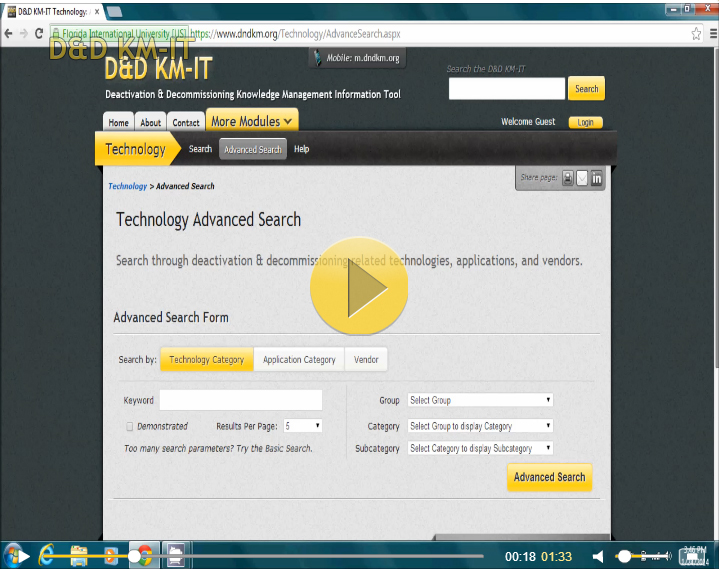
Task: Expand the More Modules dropdown
Action: (252, 121)
